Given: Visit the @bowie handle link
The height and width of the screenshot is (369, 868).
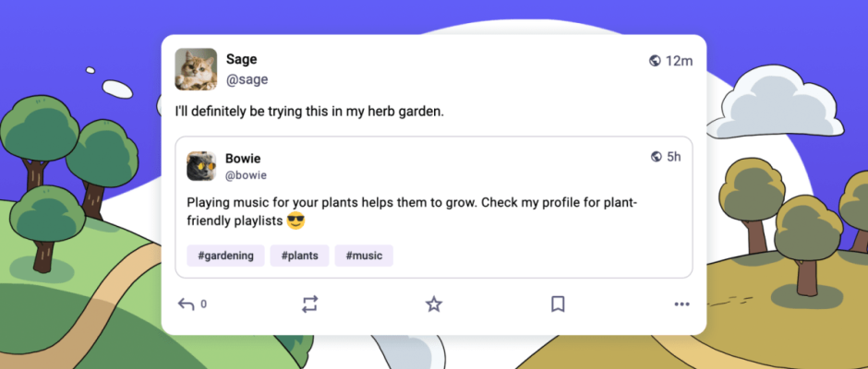Looking at the screenshot, I should tap(246, 174).
